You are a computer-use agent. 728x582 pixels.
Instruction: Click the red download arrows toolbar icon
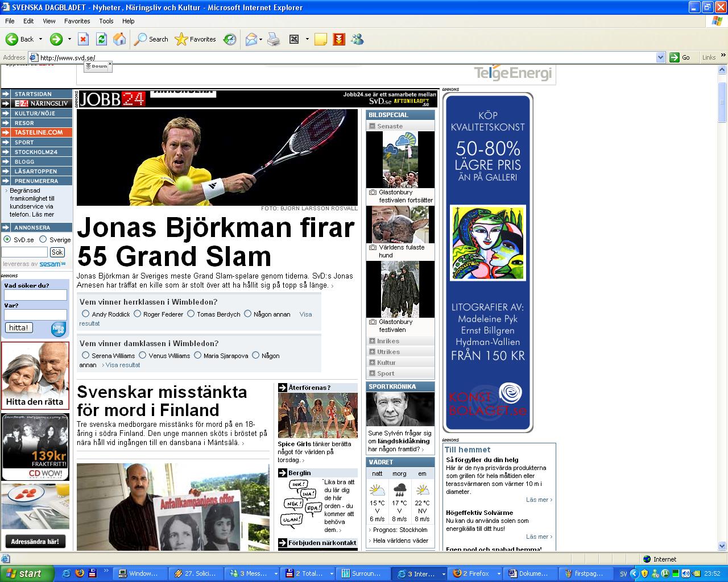tap(339, 39)
